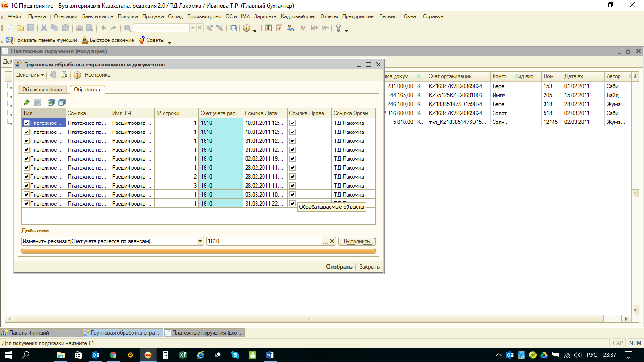Screen dimensions: 644x362
Task: Click the orange progress bar in the dialog
Action: (x=198, y=251)
